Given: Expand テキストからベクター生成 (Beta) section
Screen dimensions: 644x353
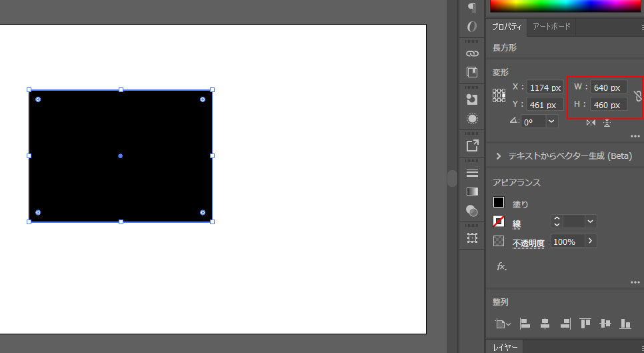Looking at the screenshot, I should coord(498,156).
